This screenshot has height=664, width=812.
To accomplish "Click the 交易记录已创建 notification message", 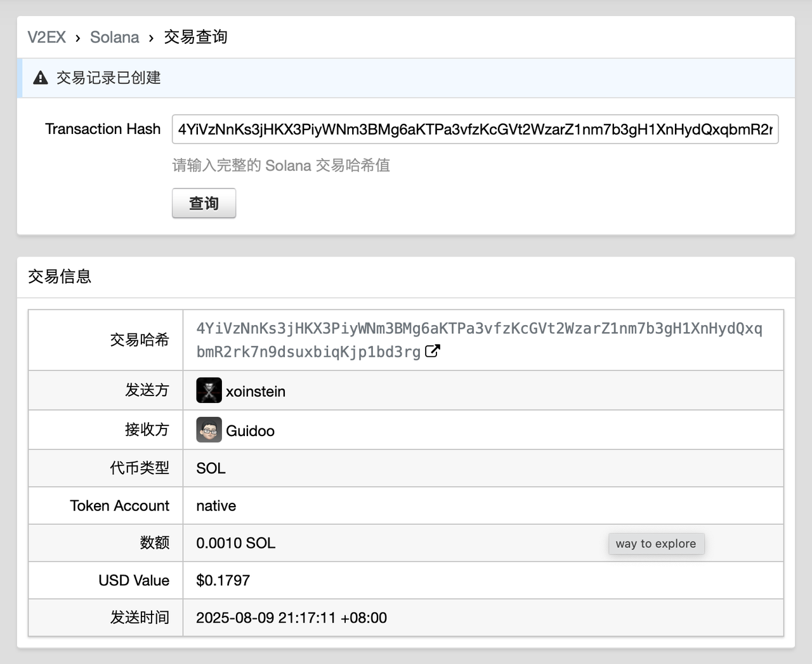I will tap(108, 78).
